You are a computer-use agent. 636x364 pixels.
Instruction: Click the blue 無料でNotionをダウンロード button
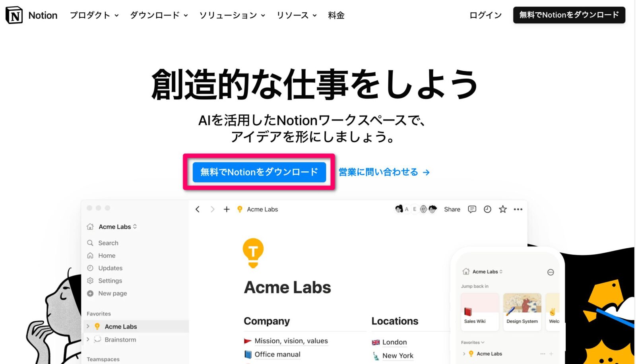pyautogui.click(x=259, y=172)
